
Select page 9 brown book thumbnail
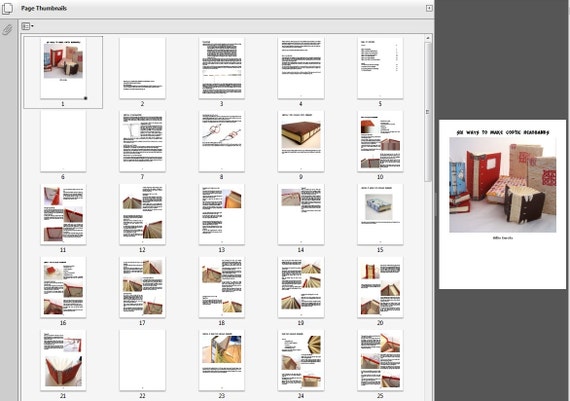click(301, 141)
